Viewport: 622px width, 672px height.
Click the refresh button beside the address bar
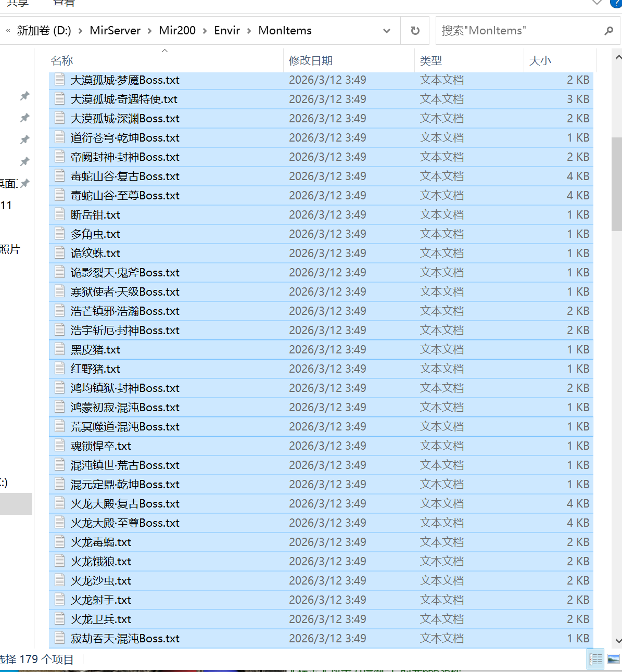(x=415, y=31)
